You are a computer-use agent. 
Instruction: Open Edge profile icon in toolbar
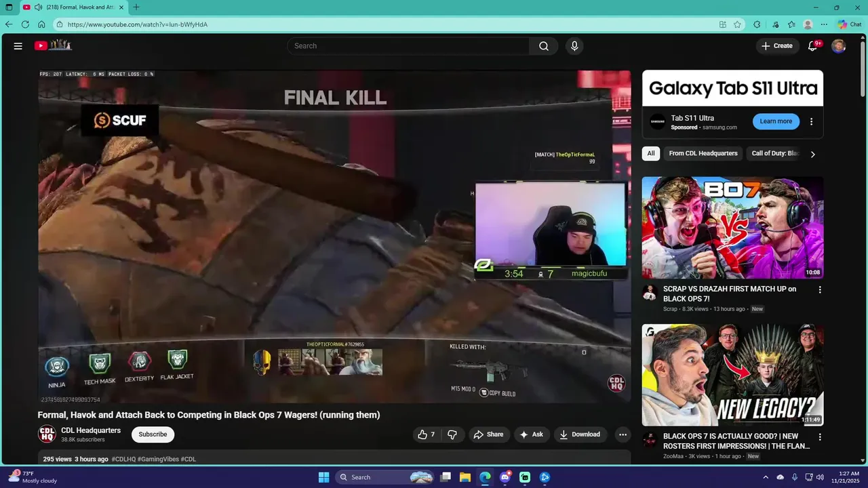click(x=808, y=24)
